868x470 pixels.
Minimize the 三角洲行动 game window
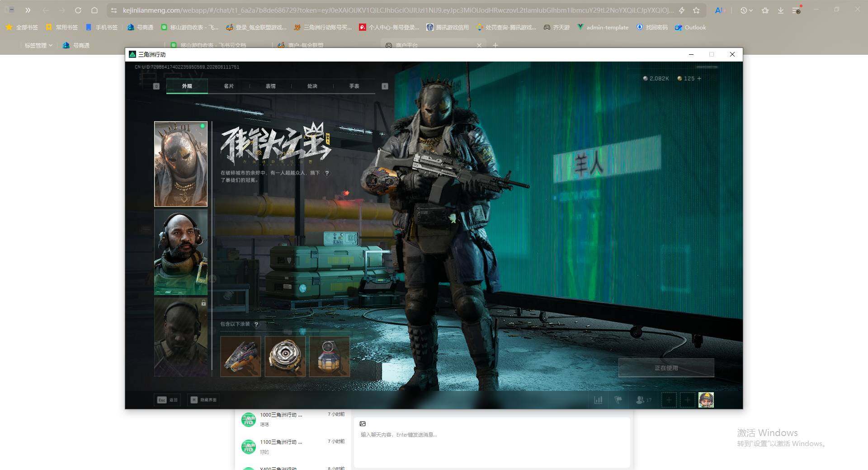pyautogui.click(x=691, y=54)
